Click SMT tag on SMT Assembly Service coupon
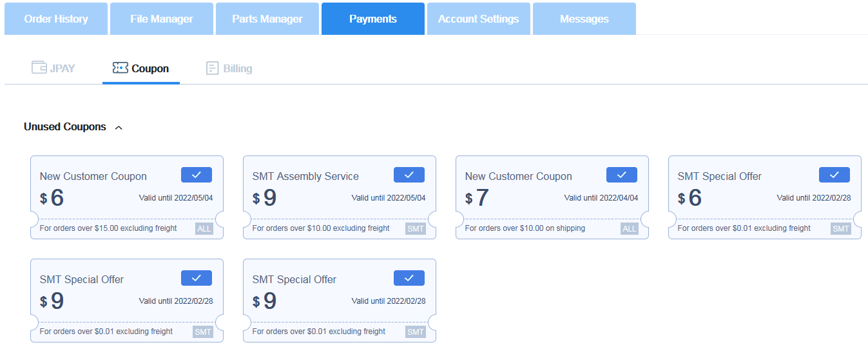 (416, 228)
